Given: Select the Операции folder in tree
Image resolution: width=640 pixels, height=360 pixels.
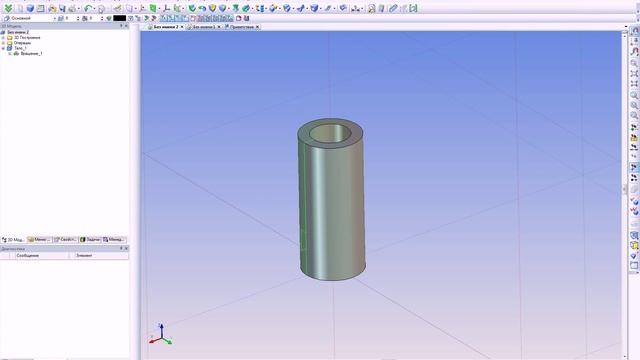Looking at the screenshot, I should [22, 42].
